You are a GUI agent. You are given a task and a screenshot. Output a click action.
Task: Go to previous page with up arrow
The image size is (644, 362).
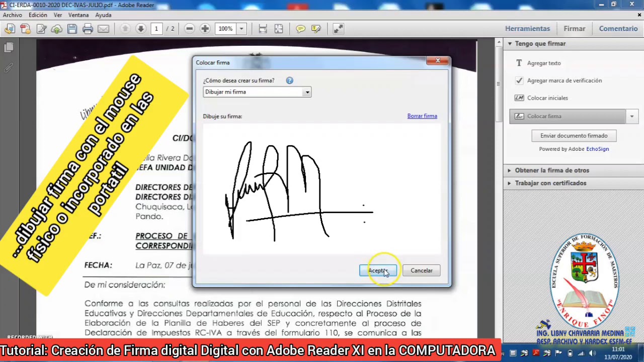click(126, 29)
